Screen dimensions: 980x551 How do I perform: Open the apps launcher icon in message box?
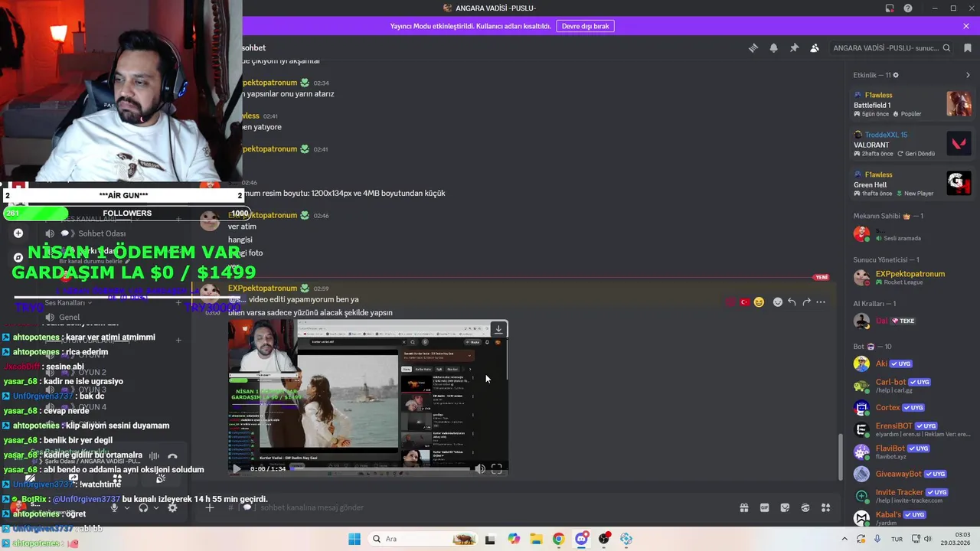(x=825, y=507)
